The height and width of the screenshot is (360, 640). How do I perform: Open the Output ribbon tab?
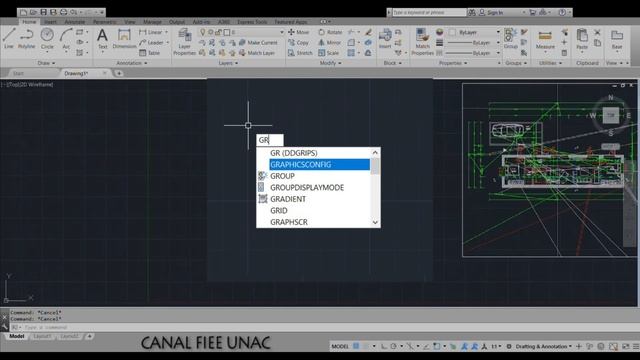coord(177,22)
